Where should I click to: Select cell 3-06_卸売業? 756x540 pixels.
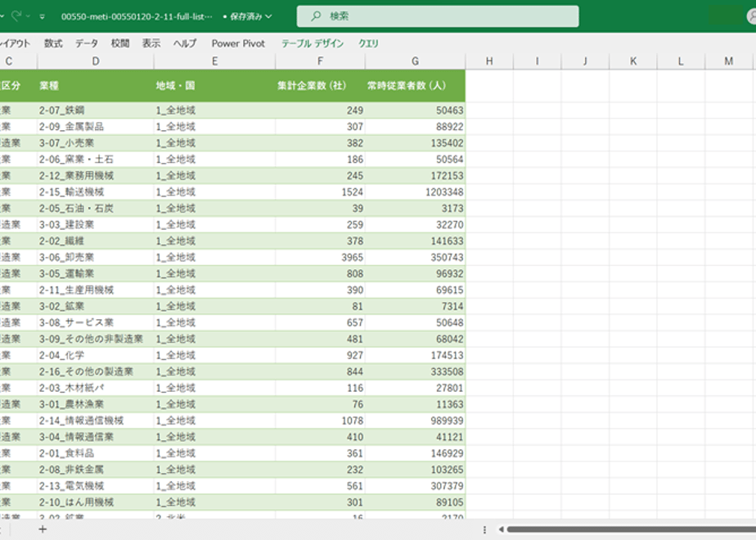pos(96,258)
